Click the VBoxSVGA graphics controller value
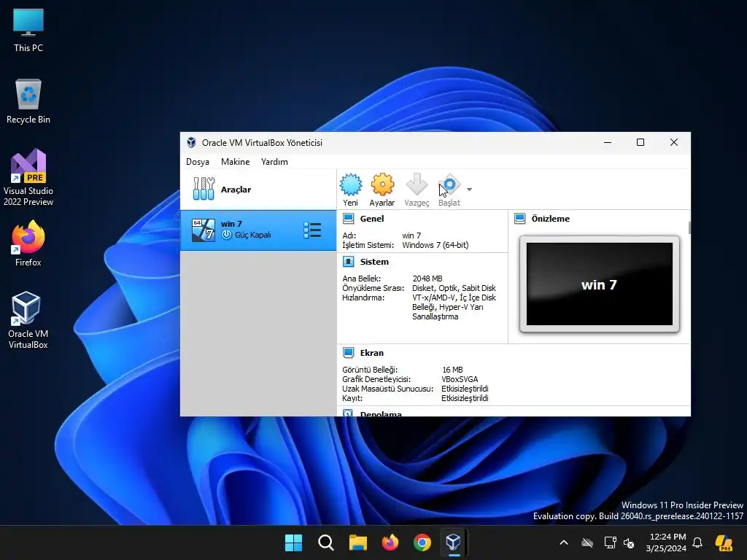 coord(460,379)
